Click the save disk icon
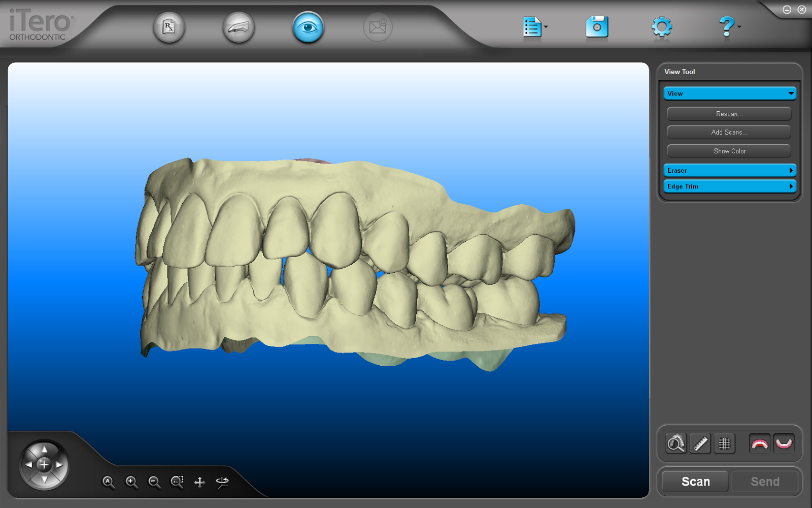Viewport: 812px width, 508px height. pyautogui.click(x=597, y=26)
